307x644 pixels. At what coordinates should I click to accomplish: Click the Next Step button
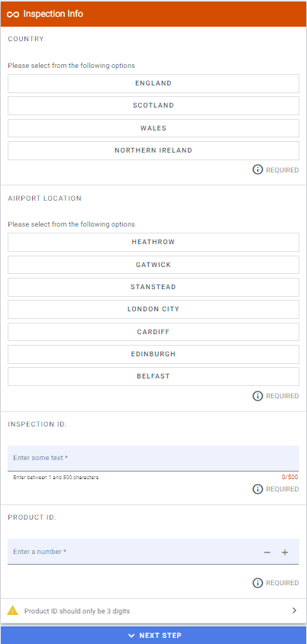tap(153, 636)
